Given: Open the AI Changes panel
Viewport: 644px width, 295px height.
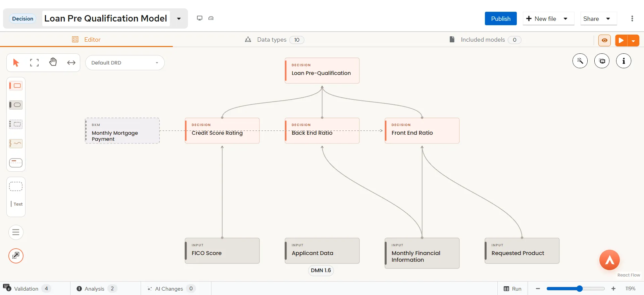Looking at the screenshot, I should 171,289.
